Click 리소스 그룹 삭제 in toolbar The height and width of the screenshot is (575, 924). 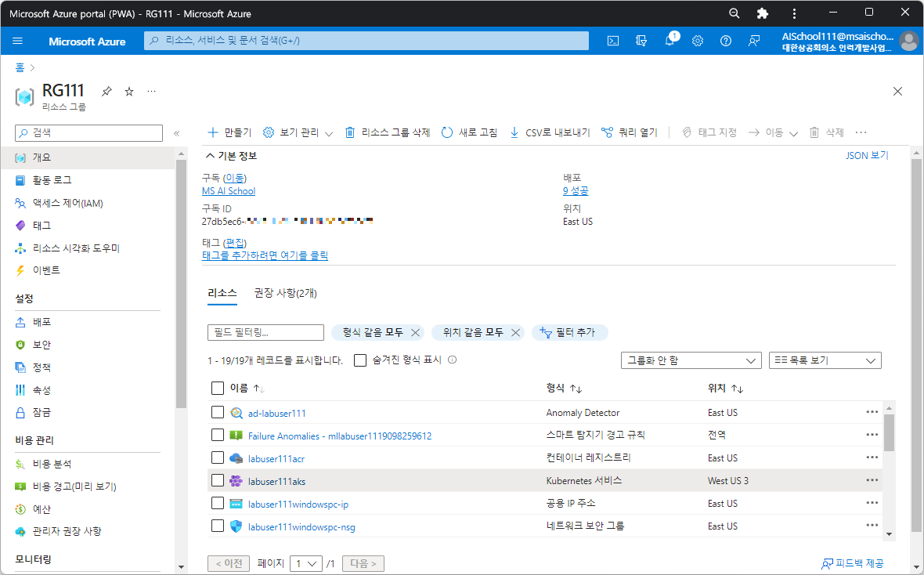387,132
